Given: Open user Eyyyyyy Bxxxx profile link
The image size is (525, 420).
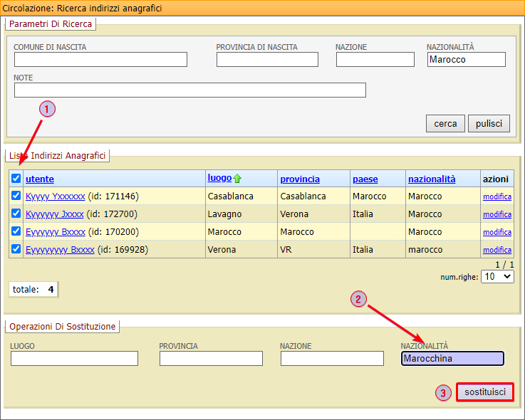Looking at the screenshot, I should [56, 232].
